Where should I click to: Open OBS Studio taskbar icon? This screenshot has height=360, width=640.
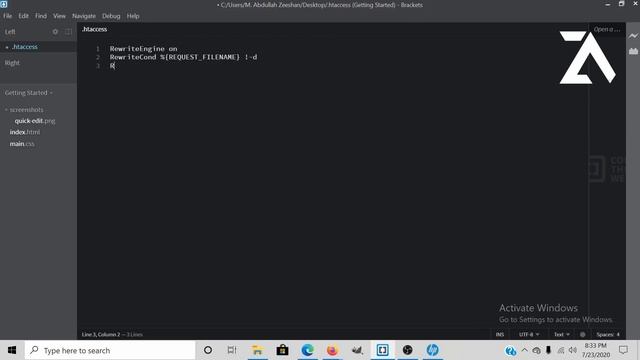(407, 350)
